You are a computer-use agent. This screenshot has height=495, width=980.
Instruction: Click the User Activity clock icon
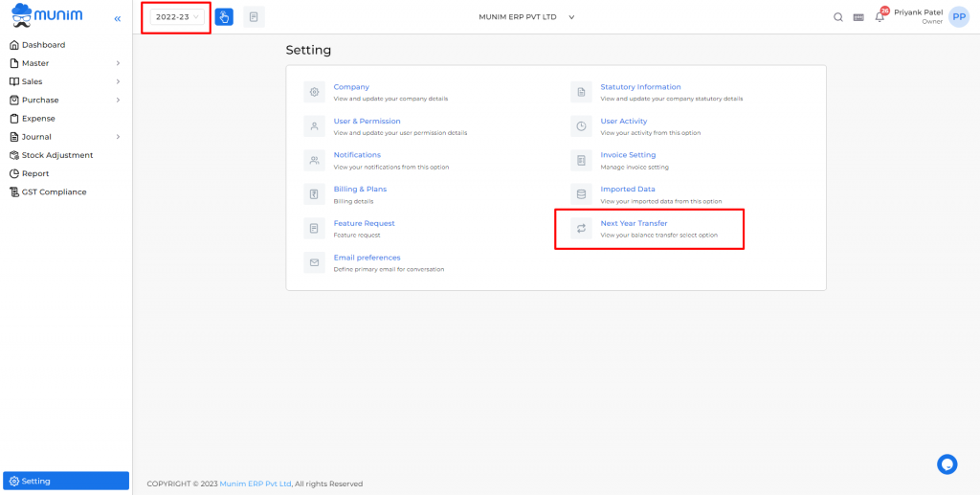point(581,126)
